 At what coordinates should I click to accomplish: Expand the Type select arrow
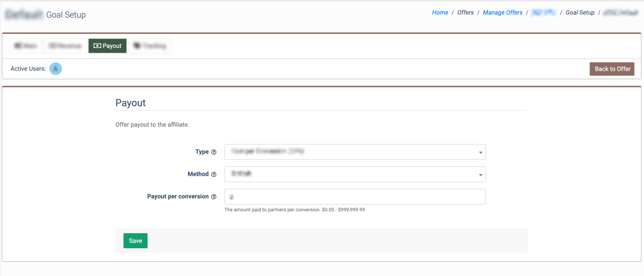click(x=480, y=152)
